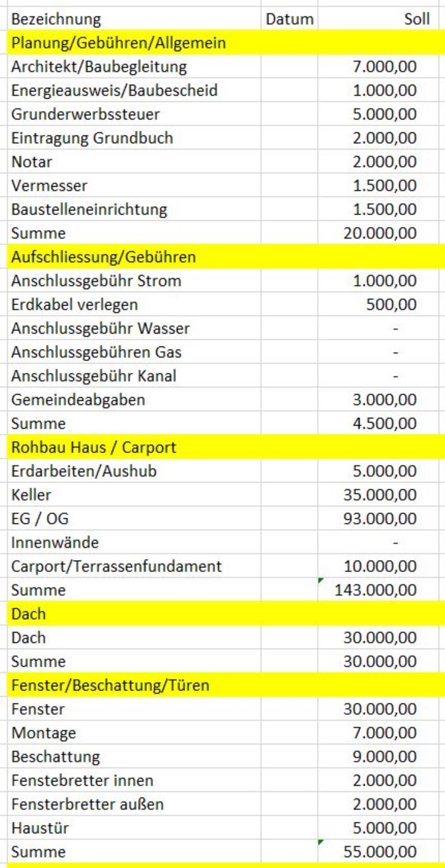The width and height of the screenshot is (445, 868).
Task: Select the Datum column header cell
Action: tap(289, 19)
